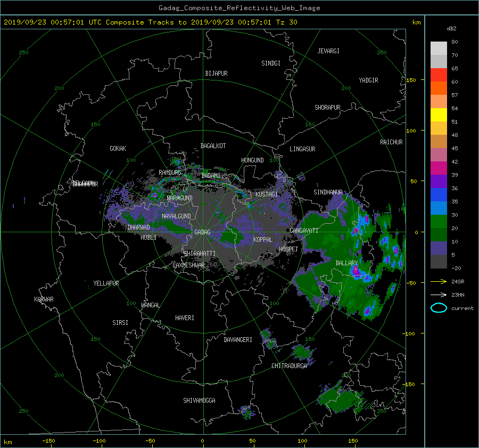Click the KOPPAL city label
The height and width of the screenshot is (448, 479).
263,240
